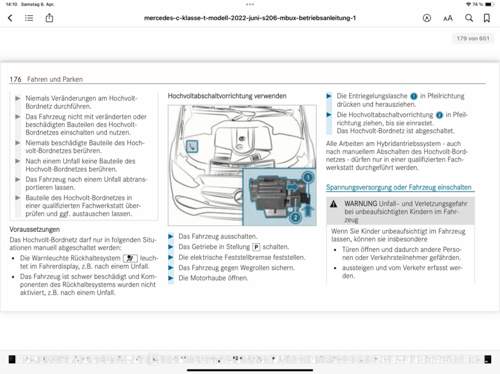Image resolution: width=500 pixels, height=374 pixels.
Task: Open the font size AA settings
Action: pyautogui.click(x=448, y=18)
